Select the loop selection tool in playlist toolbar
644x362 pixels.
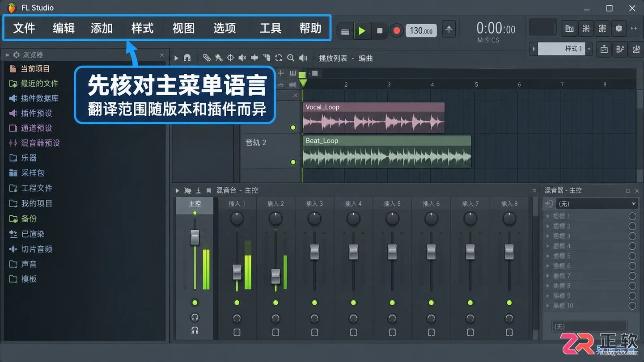pos(279,58)
